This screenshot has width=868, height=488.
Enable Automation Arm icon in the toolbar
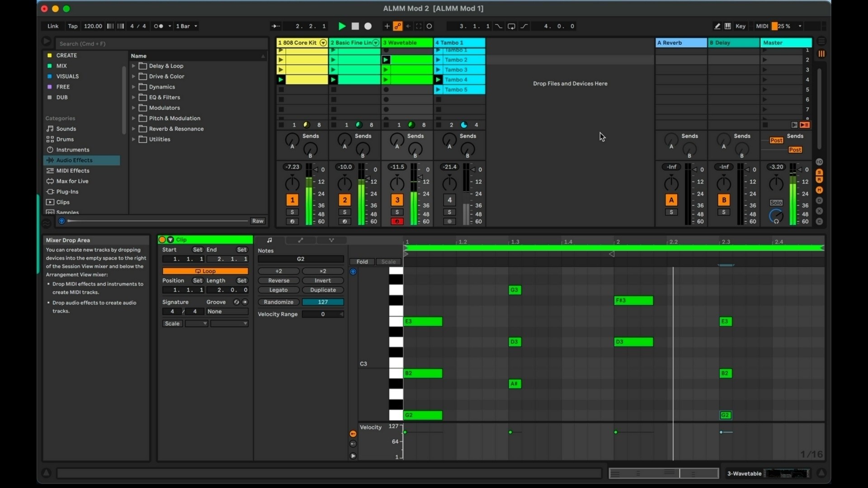coord(398,26)
